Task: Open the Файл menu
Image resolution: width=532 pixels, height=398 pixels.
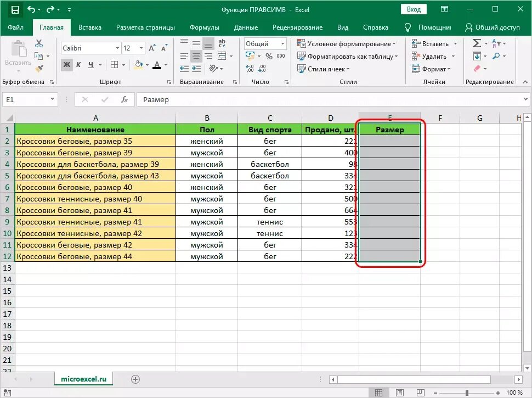Action: pos(15,27)
